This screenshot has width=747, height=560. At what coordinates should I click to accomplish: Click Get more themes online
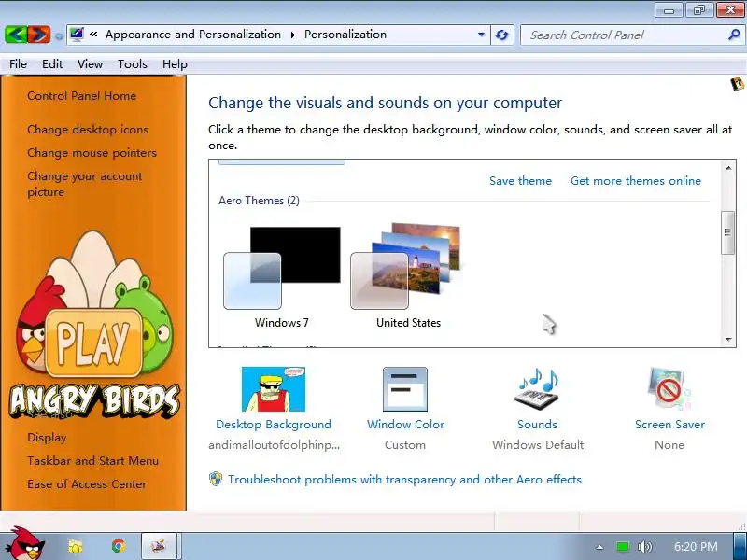tap(636, 180)
